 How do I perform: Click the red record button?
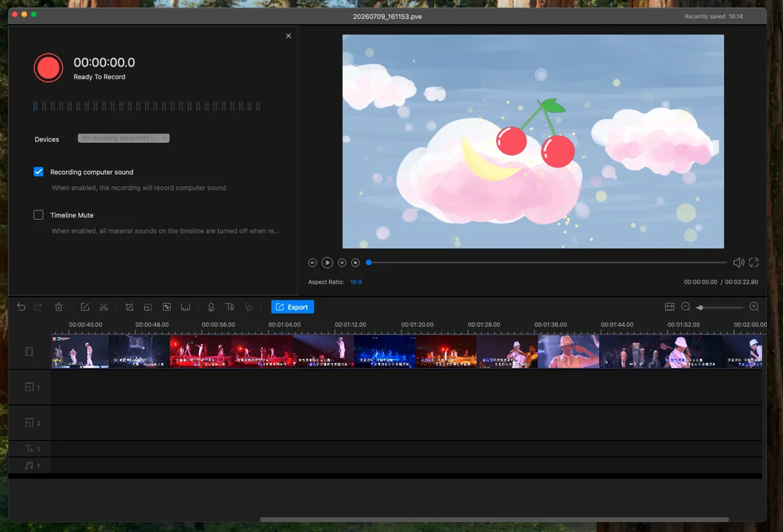(x=48, y=68)
